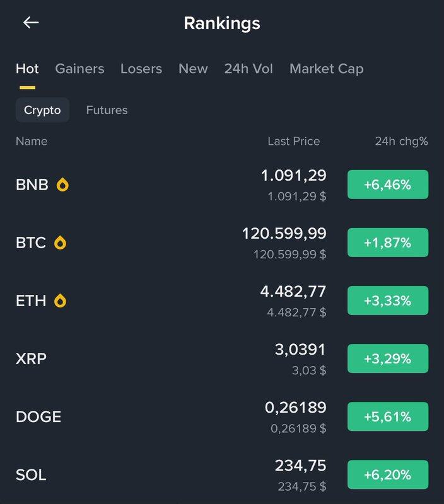Viewport: 444px width, 504px height.
Task: Select the Hot tab
Action: 27,69
